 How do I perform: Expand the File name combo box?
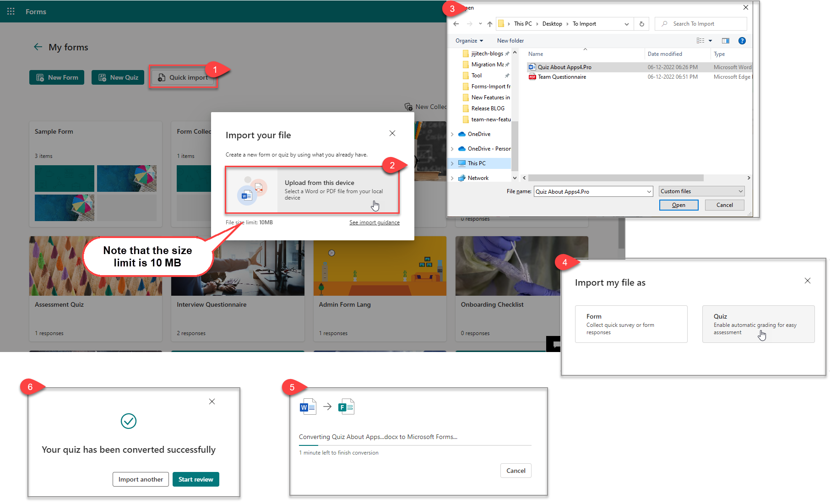649,192
